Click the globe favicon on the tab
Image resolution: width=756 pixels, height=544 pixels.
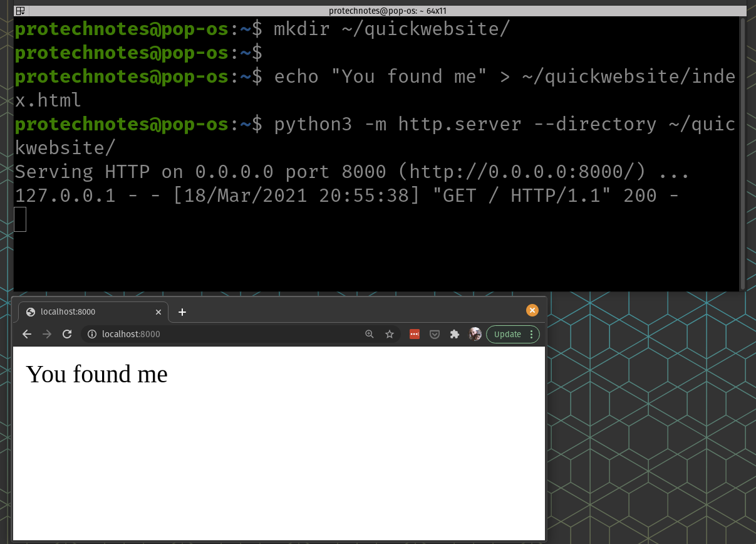click(31, 312)
